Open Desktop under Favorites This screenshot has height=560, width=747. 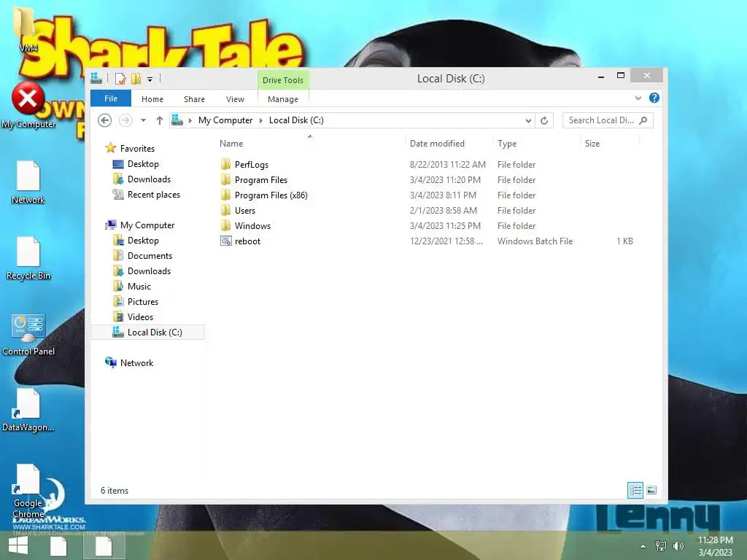(135, 164)
